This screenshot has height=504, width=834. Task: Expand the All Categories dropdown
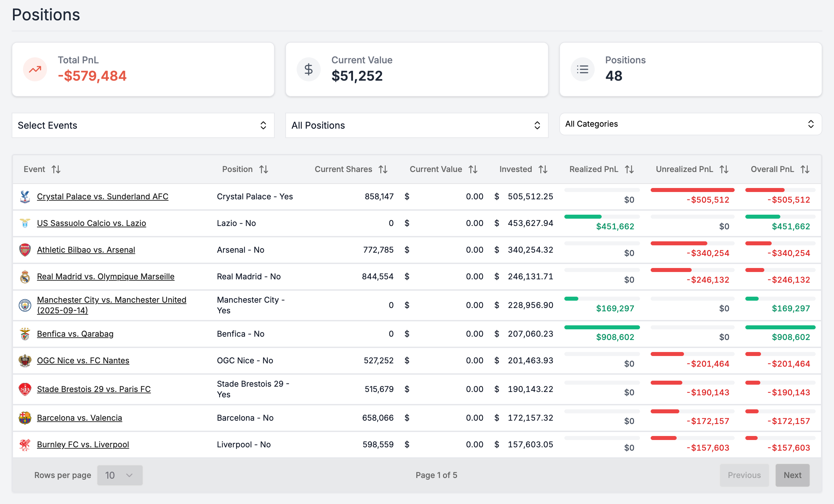point(690,124)
